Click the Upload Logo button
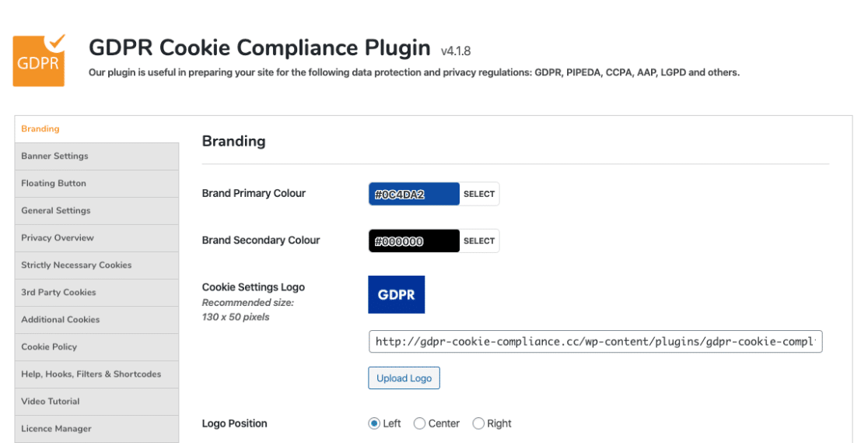 point(404,378)
